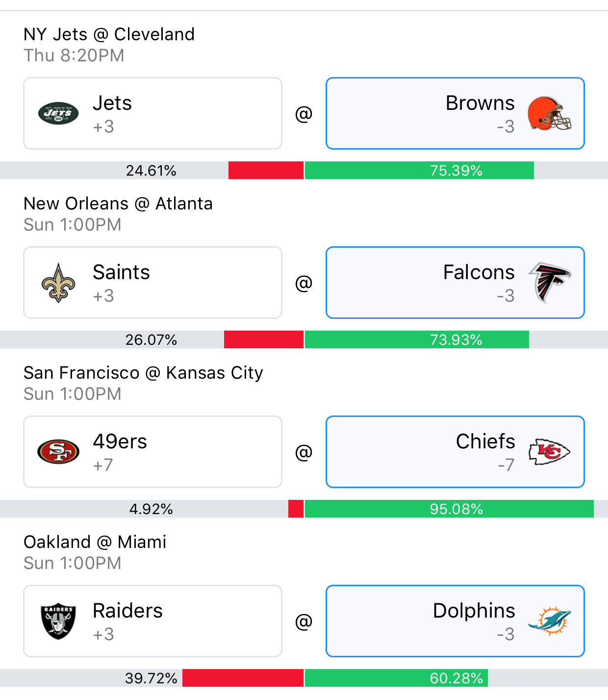
Task: Select Chiefs -7 as the pick
Action: pyautogui.click(x=455, y=452)
